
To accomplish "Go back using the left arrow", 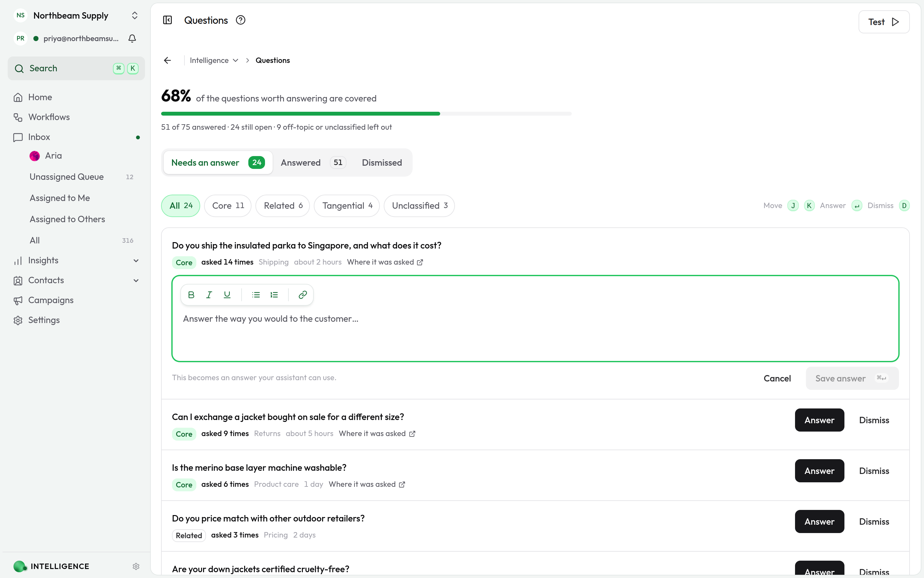I will pos(167,60).
